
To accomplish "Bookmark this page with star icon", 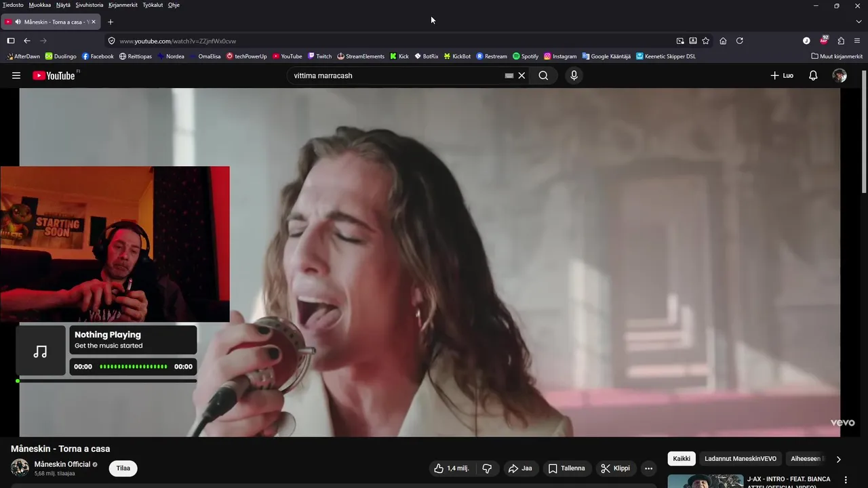I will (x=706, y=41).
